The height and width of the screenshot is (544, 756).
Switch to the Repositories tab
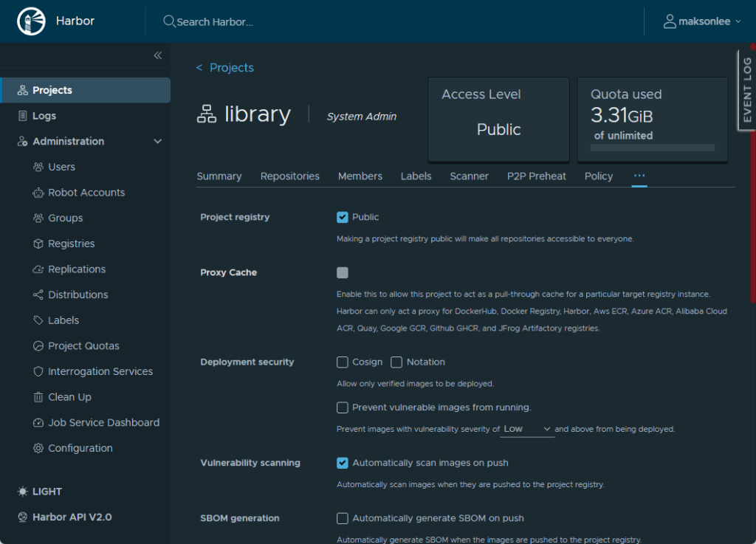[290, 176]
